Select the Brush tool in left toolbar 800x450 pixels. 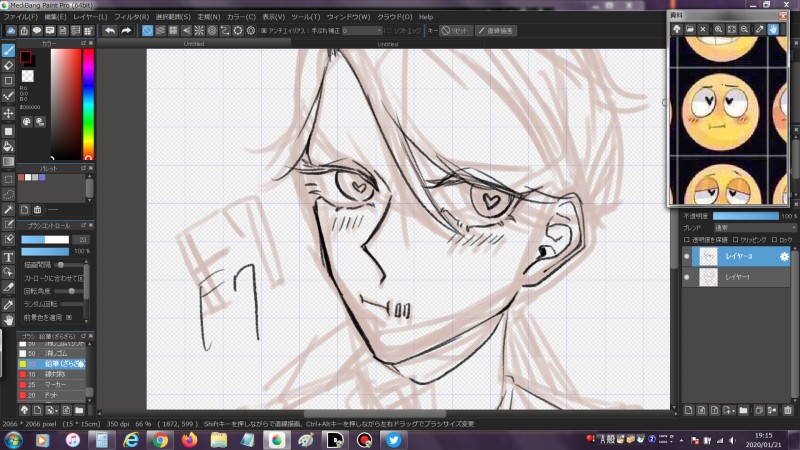click(x=8, y=50)
